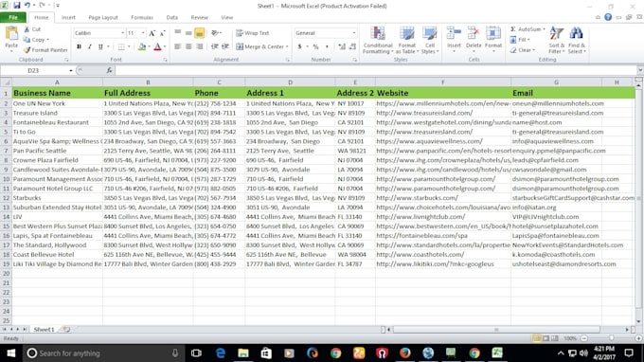Image resolution: width=644 pixels, height=362 pixels.
Task: Open Excel Help question mark
Action: click(608, 17)
